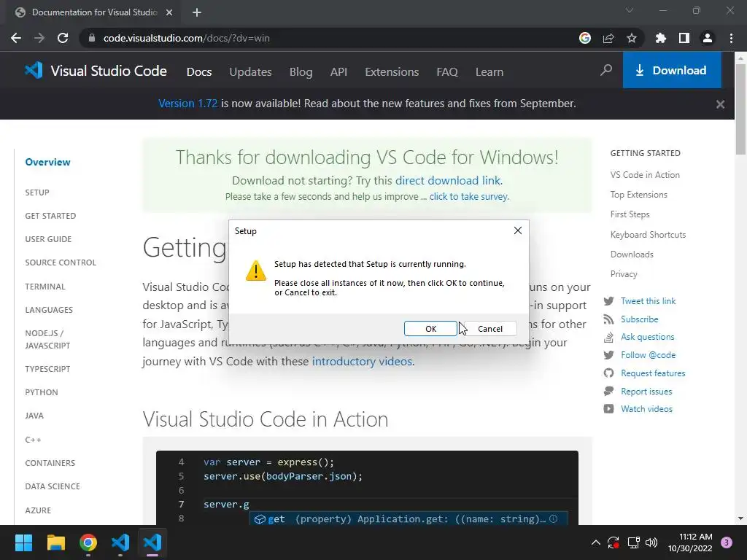Open the Learn nav item
The height and width of the screenshot is (560, 747).
tap(489, 72)
